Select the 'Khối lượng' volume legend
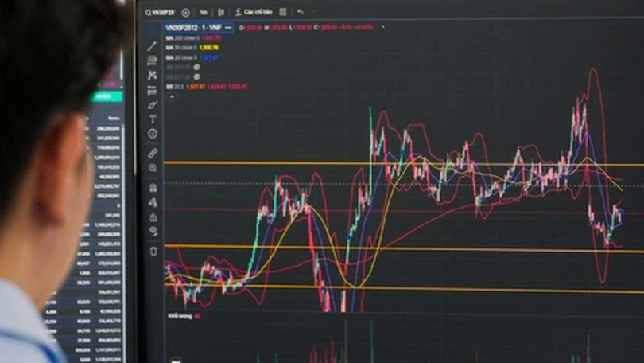This screenshot has height=363, width=644. [x=184, y=316]
